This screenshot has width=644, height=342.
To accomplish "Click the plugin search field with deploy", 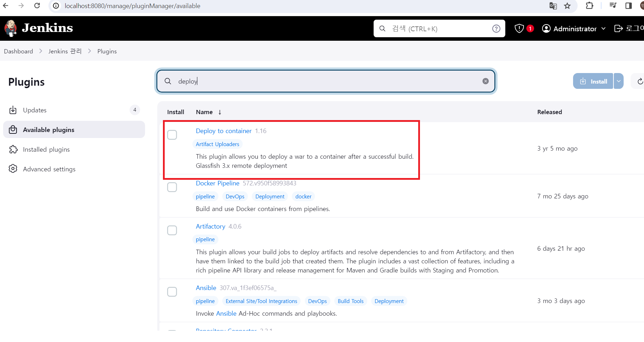I will (x=326, y=81).
